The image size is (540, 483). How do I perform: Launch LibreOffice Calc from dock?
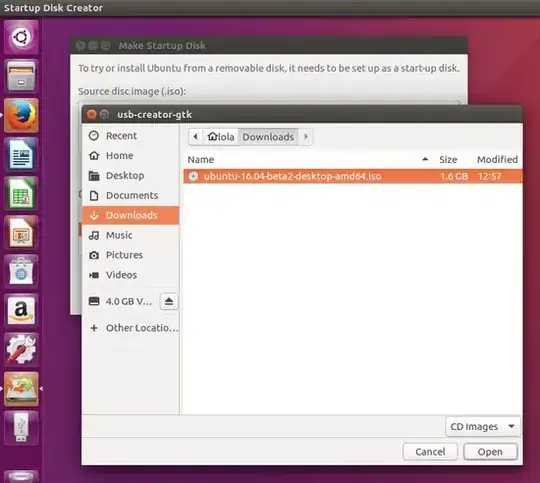(21, 193)
